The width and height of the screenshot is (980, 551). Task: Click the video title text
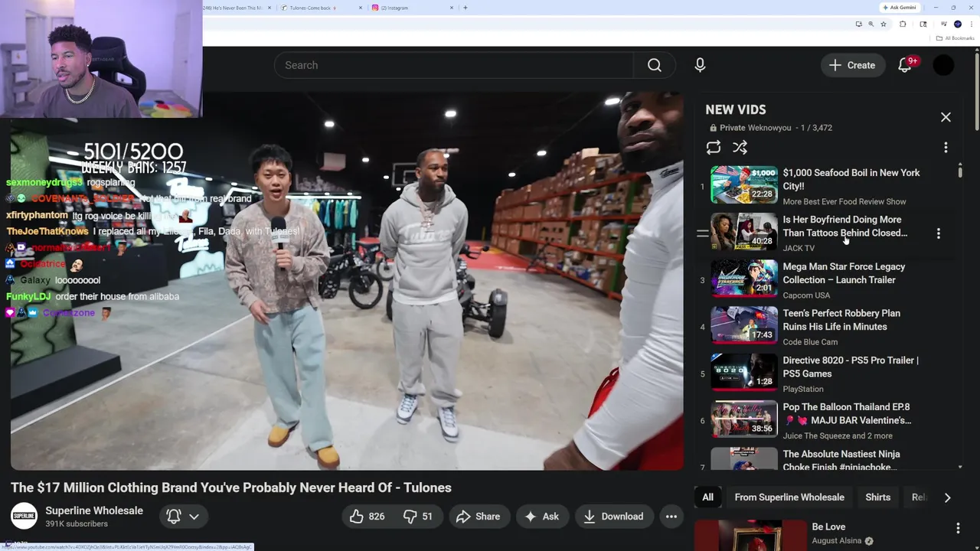pyautogui.click(x=231, y=487)
